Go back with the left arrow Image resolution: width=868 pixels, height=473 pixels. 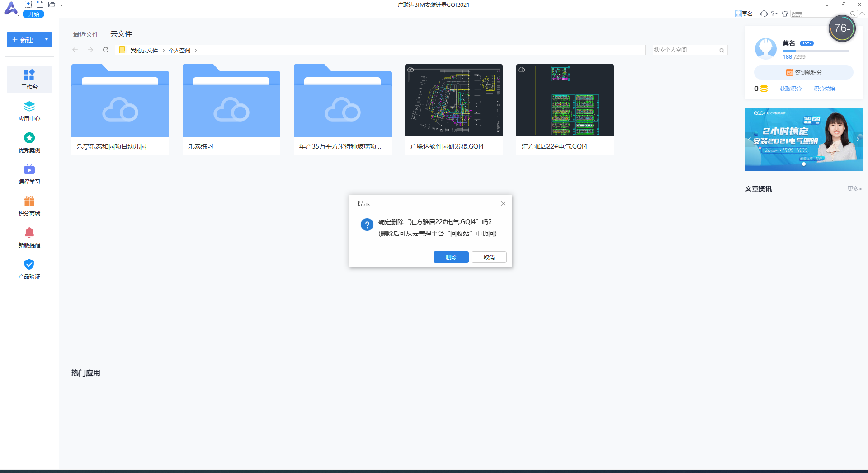[75, 50]
